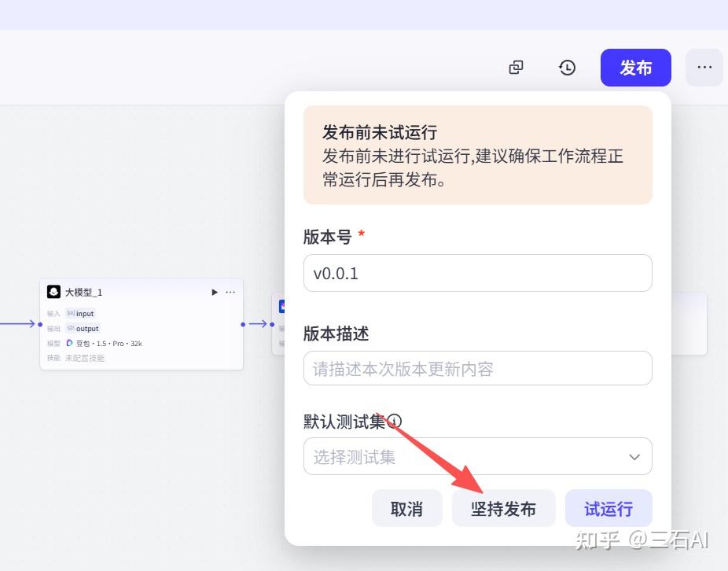Image resolution: width=728 pixels, height=571 pixels.
Task: Select the input variable tag in 大模型_1
Action: tap(81, 313)
